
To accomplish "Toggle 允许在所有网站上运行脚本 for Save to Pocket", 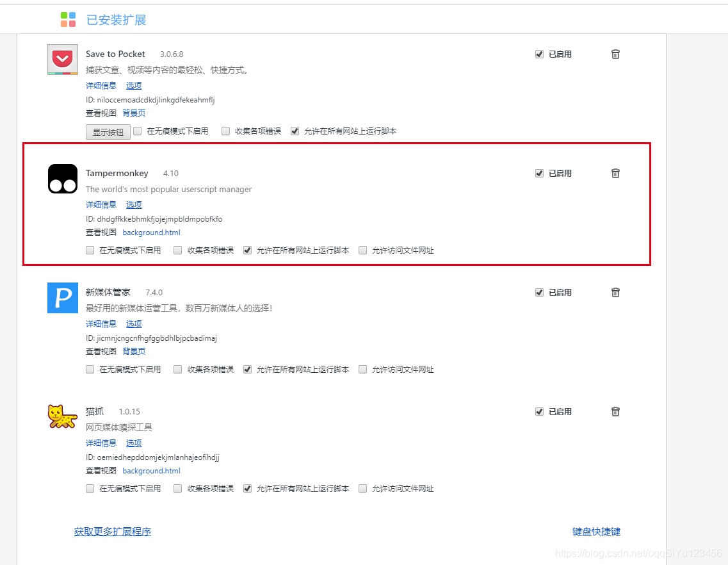I will click(x=295, y=131).
